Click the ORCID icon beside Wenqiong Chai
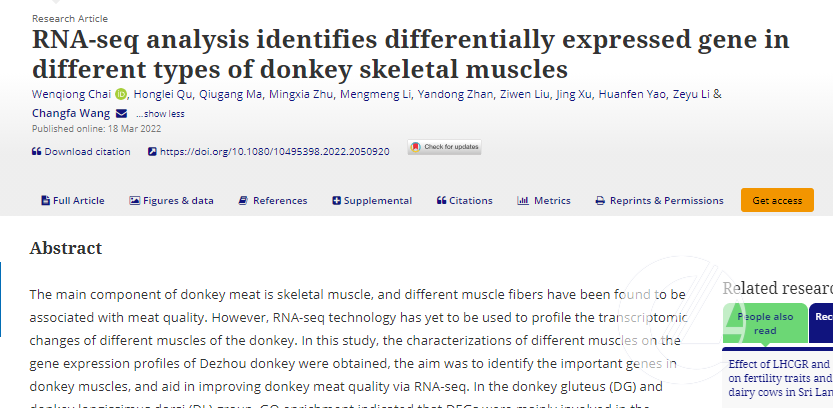Image resolution: width=833 pixels, height=408 pixels. [x=122, y=95]
